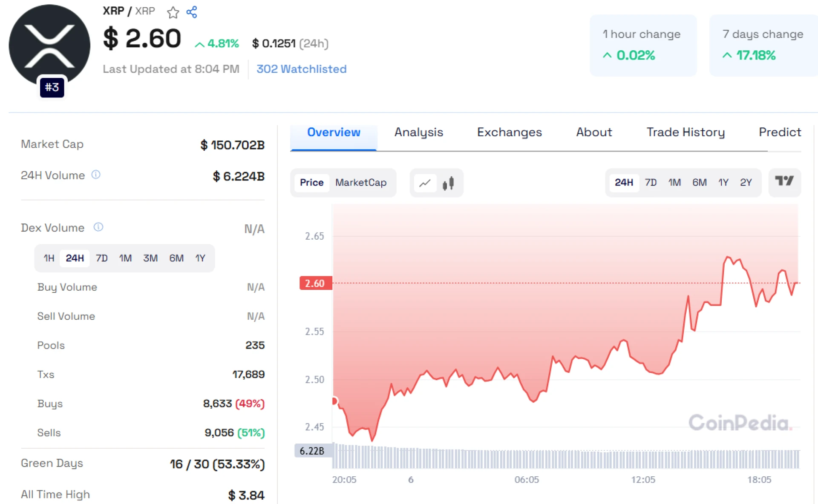
Task: Click the #3 rank badge
Action: 52,87
